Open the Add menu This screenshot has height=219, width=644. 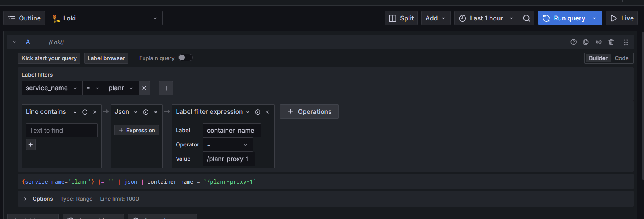(435, 18)
